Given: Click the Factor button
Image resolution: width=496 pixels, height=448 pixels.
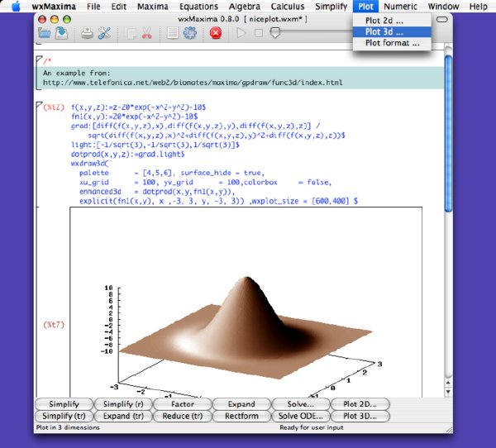Looking at the screenshot, I should point(182,404).
